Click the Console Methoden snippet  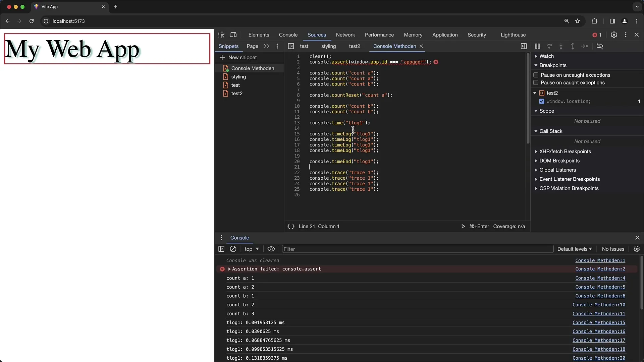click(x=252, y=68)
